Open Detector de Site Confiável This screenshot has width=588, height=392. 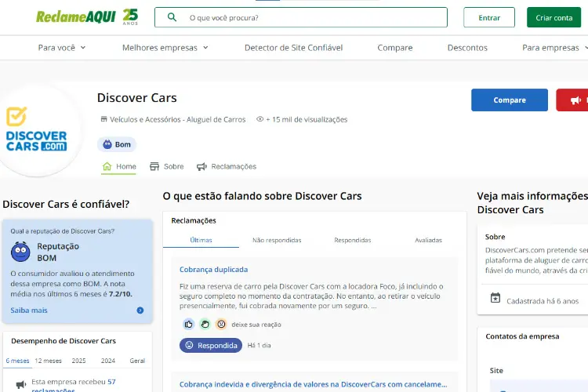pos(294,48)
